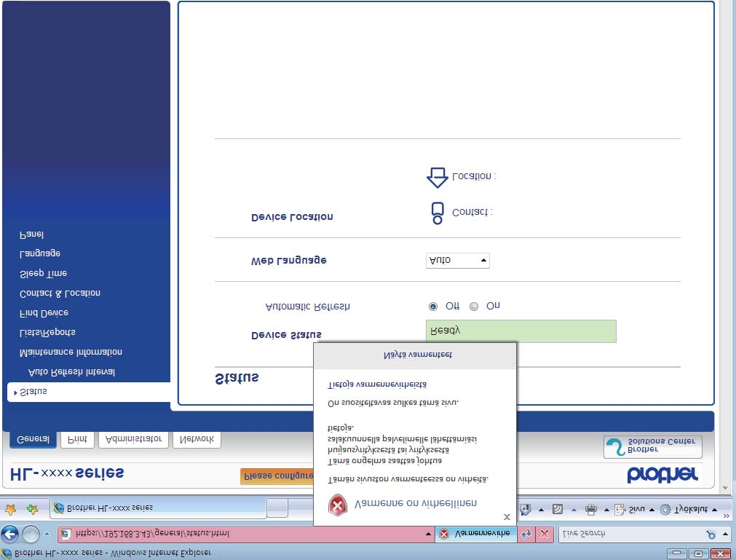Open Language in the sidebar
This screenshot has height=560, width=736.
click(x=40, y=253)
